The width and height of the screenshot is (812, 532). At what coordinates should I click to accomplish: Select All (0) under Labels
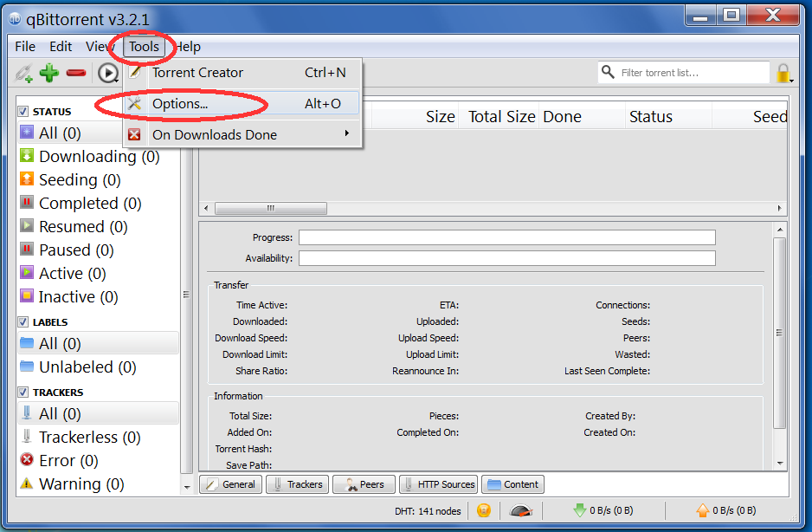pos(99,343)
